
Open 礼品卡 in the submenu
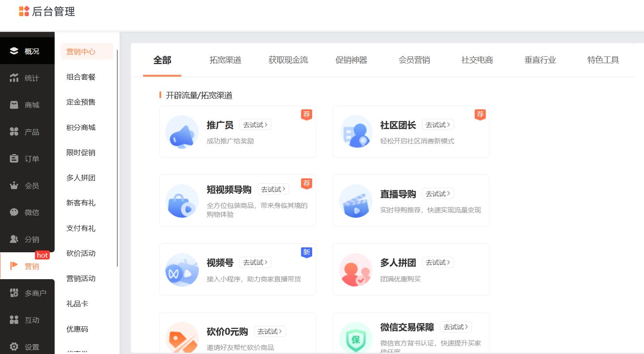point(77,304)
